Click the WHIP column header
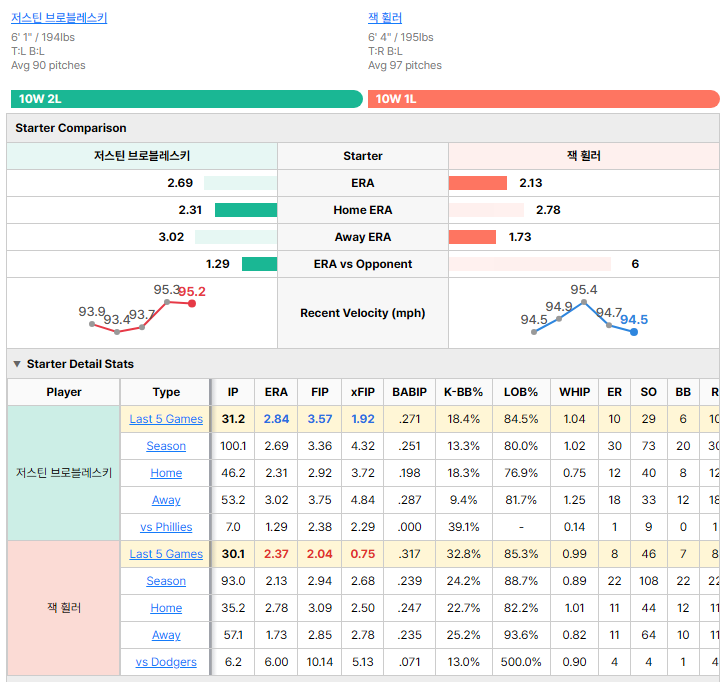The height and width of the screenshot is (682, 726). 575,392
